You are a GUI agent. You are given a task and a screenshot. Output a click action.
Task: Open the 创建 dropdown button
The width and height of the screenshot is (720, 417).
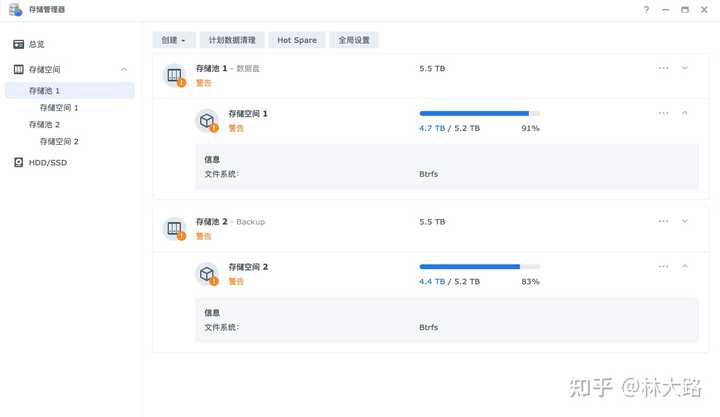pyautogui.click(x=174, y=40)
